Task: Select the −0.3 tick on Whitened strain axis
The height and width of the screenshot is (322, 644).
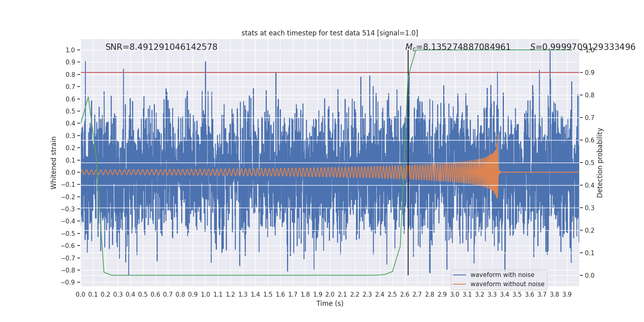Action: (x=68, y=209)
